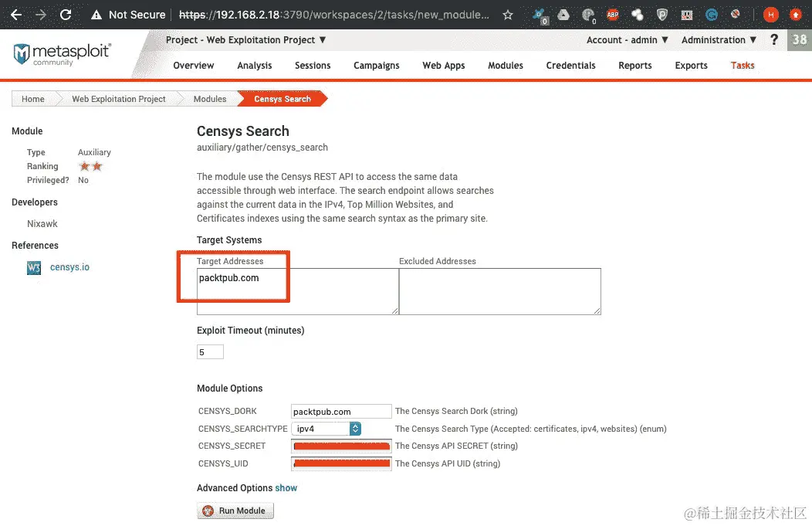Open the Overview tab

point(194,66)
